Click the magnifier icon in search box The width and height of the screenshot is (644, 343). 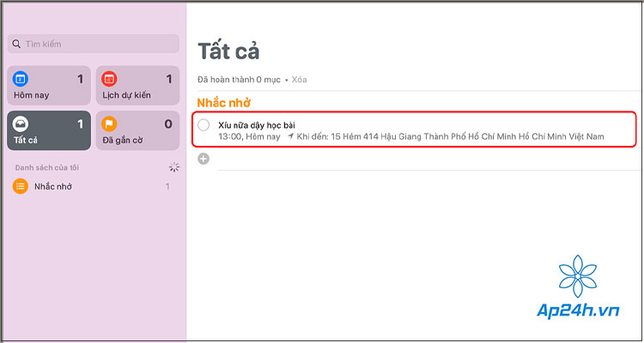16,44
